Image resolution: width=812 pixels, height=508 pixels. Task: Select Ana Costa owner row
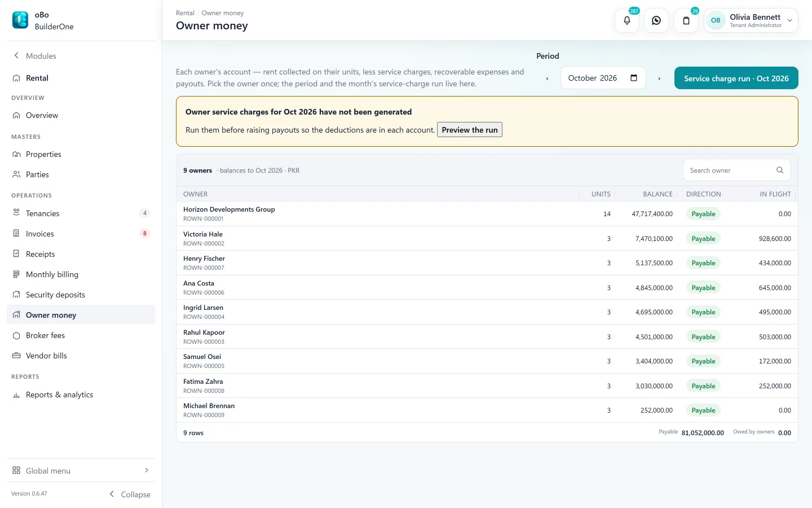(487, 288)
